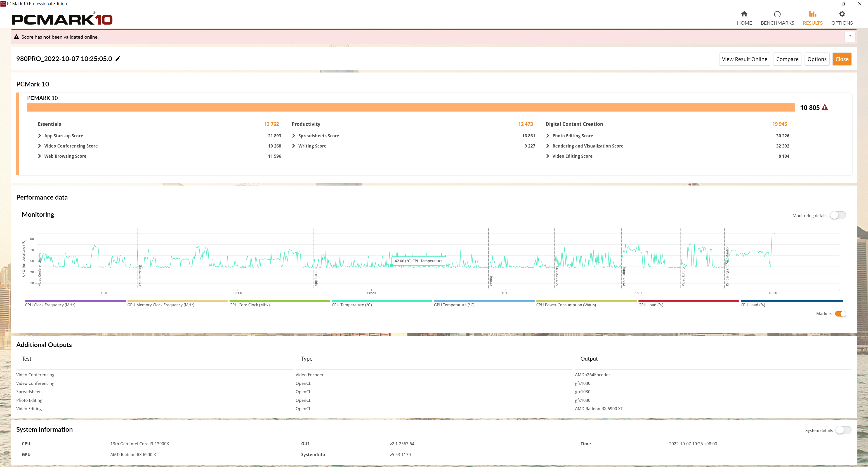Click the Web Browsing marker on chart
The height and width of the screenshot is (467, 868).
(x=140, y=276)
